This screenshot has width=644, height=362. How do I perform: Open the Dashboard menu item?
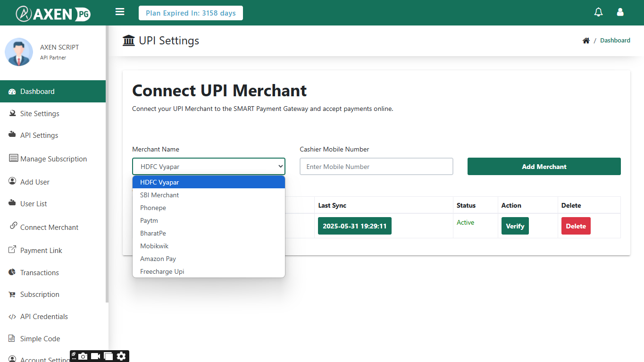coord(53,92)
